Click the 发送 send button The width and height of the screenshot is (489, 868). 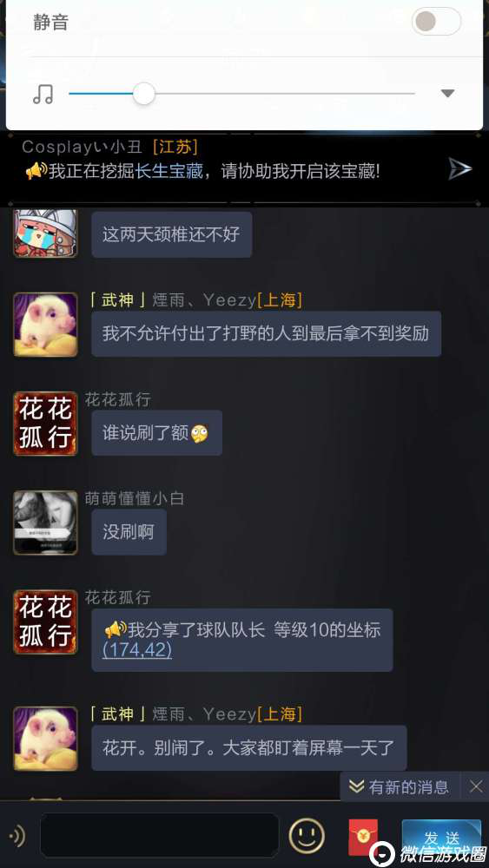point(441,837)
